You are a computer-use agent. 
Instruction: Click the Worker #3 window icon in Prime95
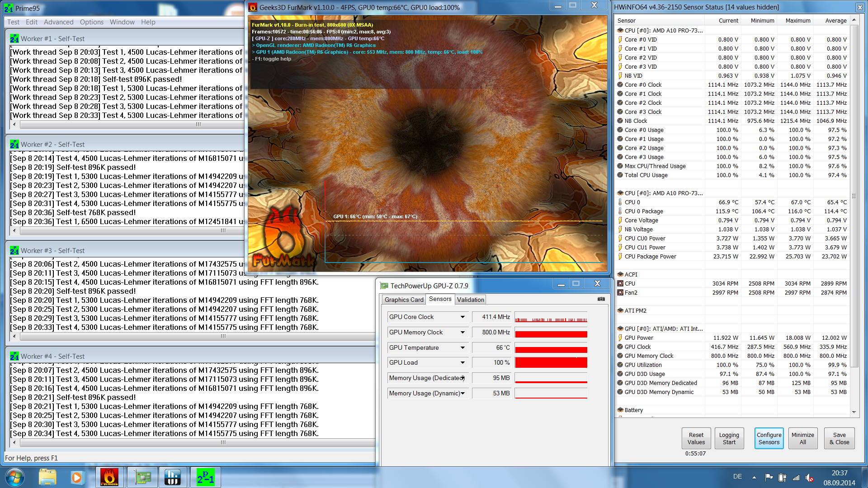coord(14,251)
